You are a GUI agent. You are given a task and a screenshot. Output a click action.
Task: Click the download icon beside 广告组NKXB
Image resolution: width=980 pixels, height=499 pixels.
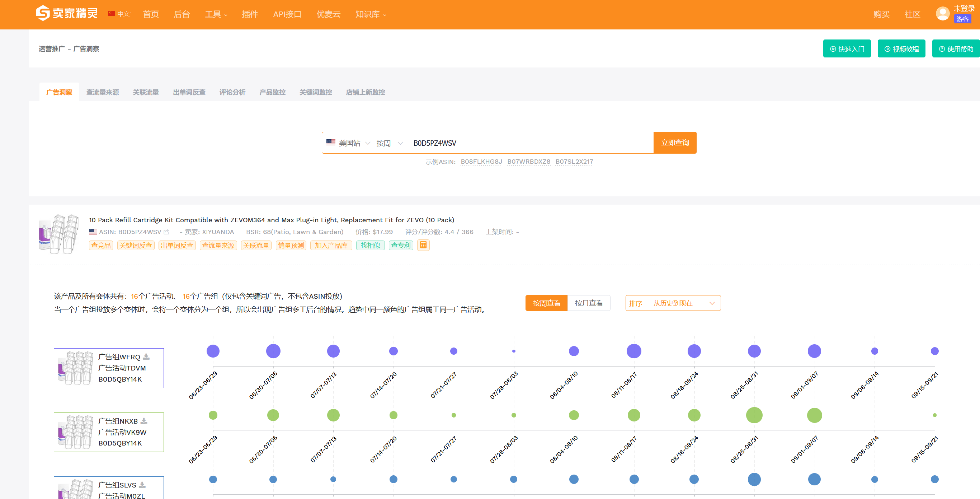[144, 421]
